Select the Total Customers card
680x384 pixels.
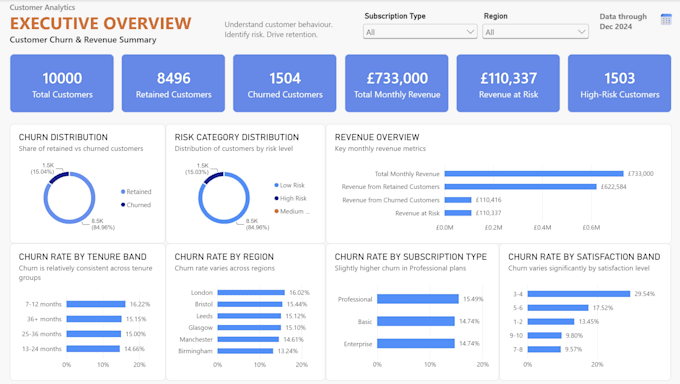pyautogui.click(x=62, y=83)
